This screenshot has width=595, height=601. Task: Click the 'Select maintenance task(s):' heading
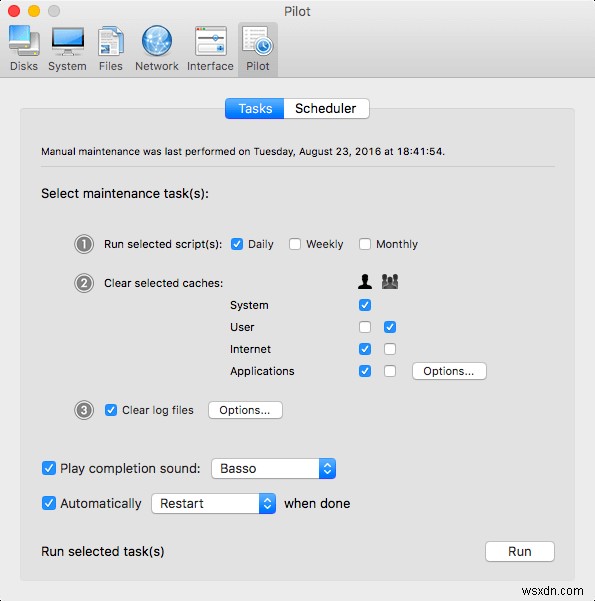click(x=125, y=194)
